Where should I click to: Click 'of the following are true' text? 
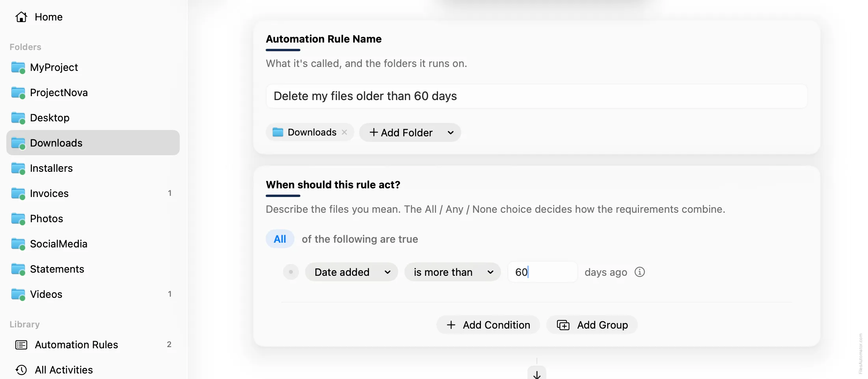coord(360,239)
